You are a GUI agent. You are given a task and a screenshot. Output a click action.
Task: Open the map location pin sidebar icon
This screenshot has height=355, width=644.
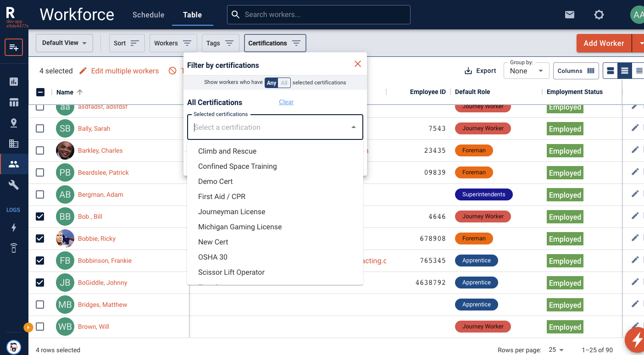14,123
